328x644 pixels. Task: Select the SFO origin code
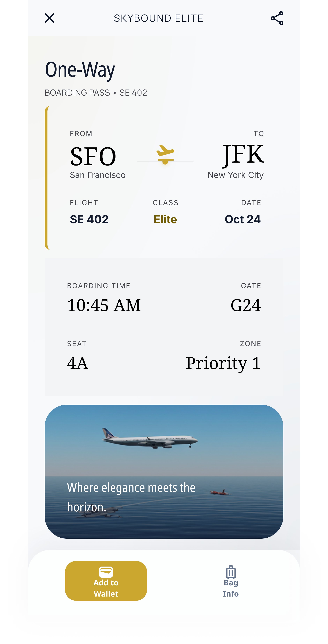[93, 156]
